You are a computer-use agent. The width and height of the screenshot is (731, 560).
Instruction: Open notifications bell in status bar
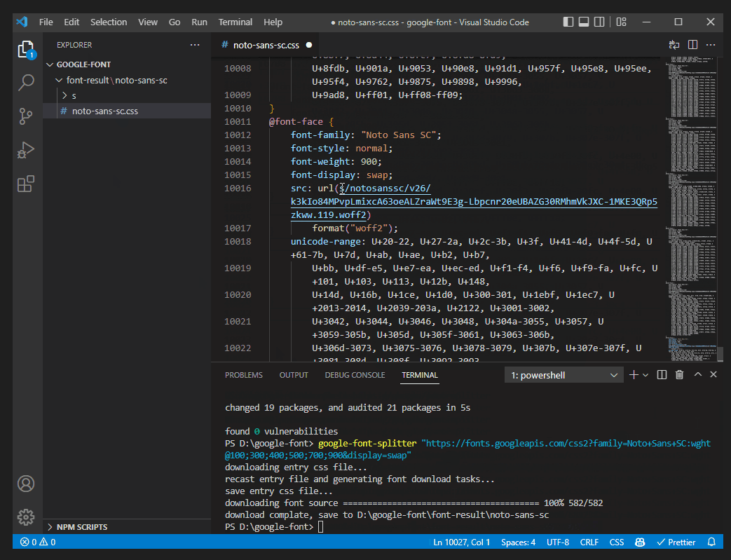[x=711, y=542]
